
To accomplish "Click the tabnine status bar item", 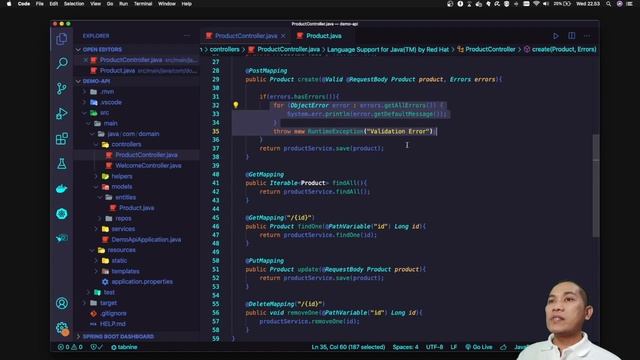I will [x=124, y=347].
